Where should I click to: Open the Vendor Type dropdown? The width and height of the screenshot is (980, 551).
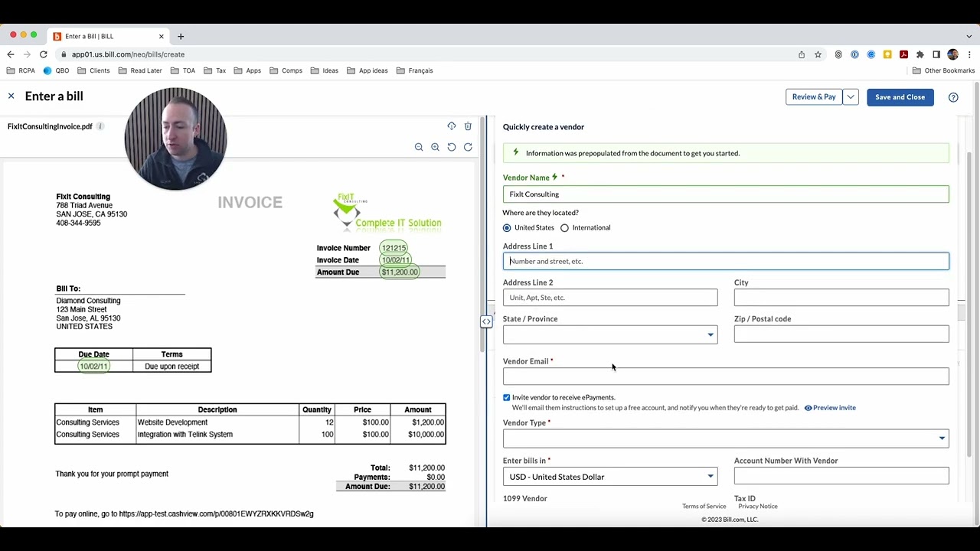pos(726,438)
